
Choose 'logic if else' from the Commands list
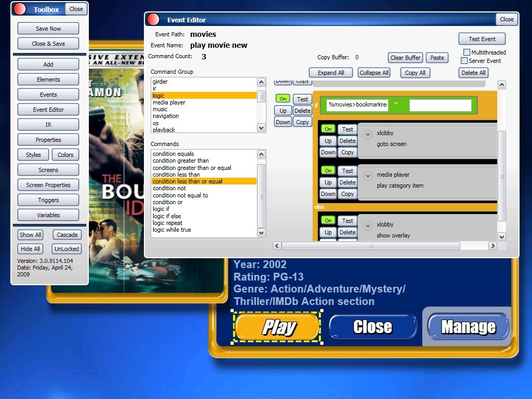(x=204, y=216)
